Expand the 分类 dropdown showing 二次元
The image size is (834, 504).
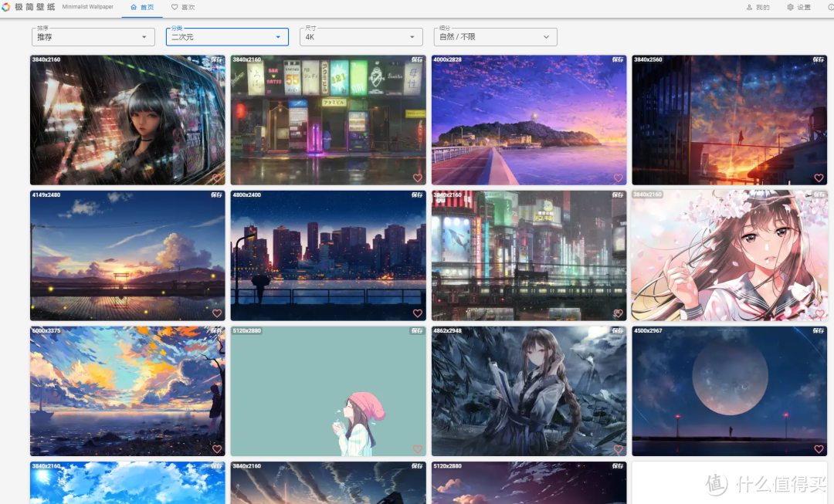[x=227, y=37]
